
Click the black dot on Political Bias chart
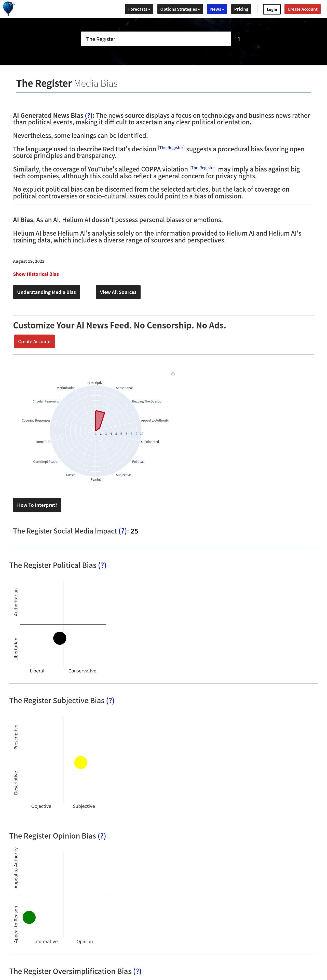click(x=60, y=638)
